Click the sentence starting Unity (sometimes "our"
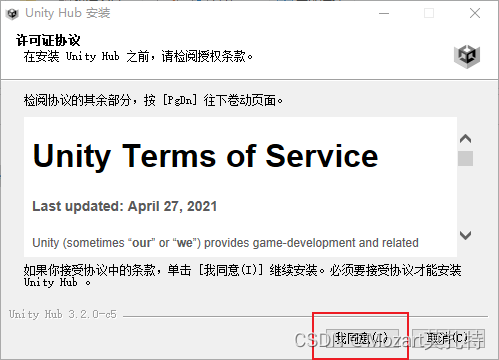Screen dimensions: 499x360 pyautogui.click(x=225, y=243)
